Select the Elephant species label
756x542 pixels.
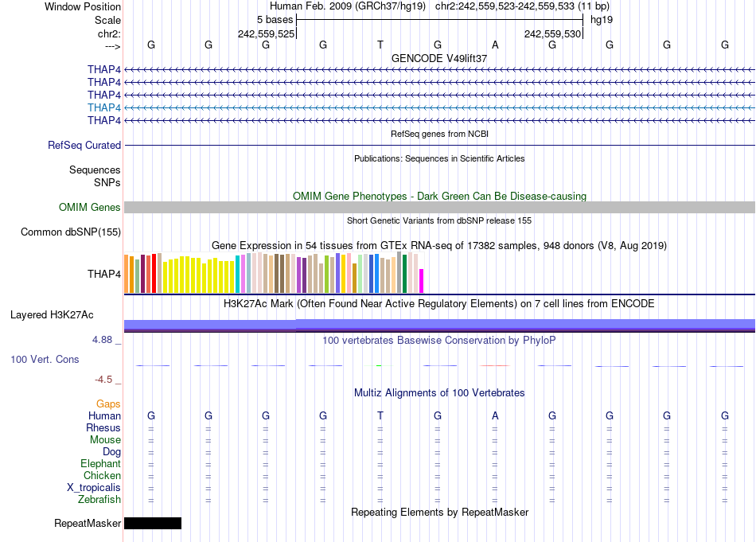click(101, 464)
